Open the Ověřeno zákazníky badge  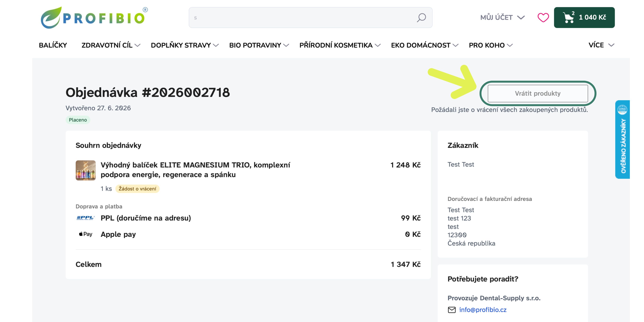(x=623, y=140)
